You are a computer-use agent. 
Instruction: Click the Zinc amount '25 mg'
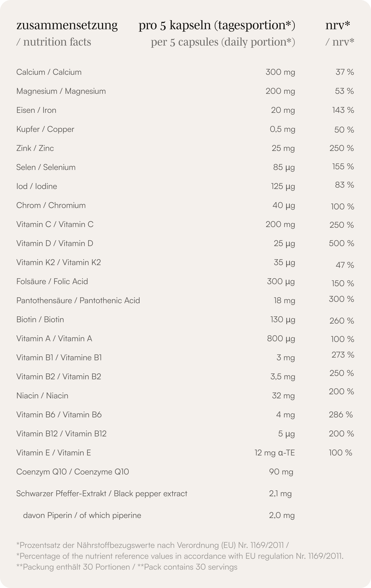pyautogui.click(x=283, y=148)
